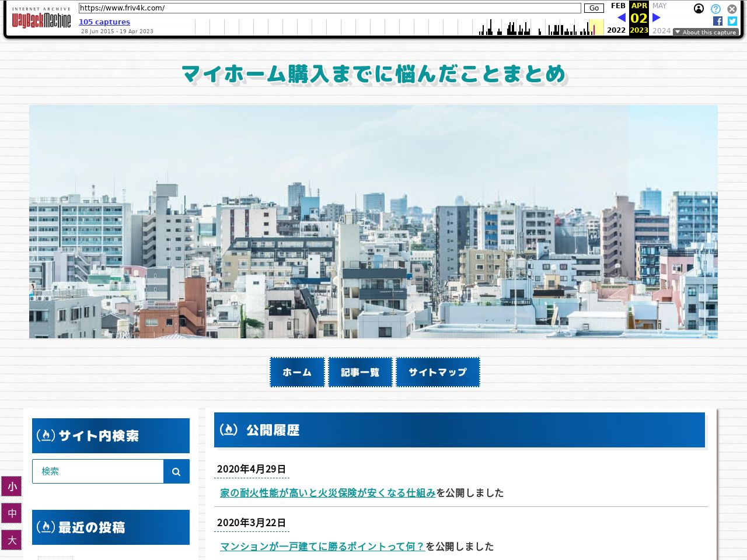Go to next capture with right arrow

[x=656, y=17]
